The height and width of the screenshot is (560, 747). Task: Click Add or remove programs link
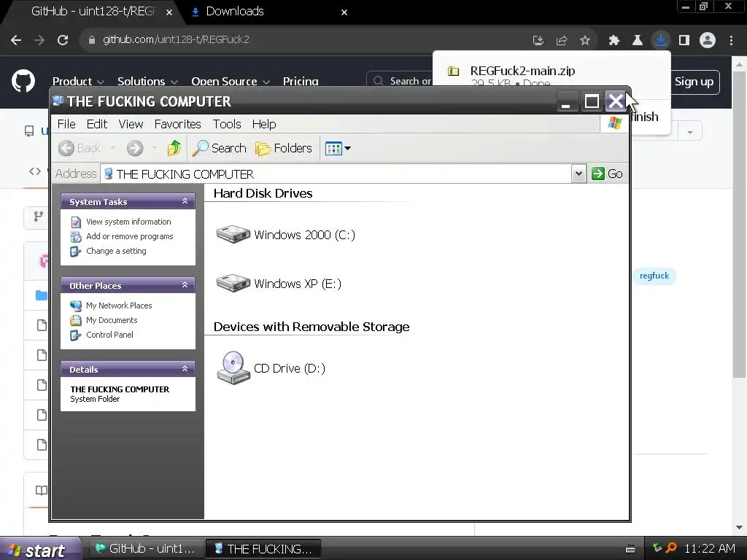pos(130,237)
